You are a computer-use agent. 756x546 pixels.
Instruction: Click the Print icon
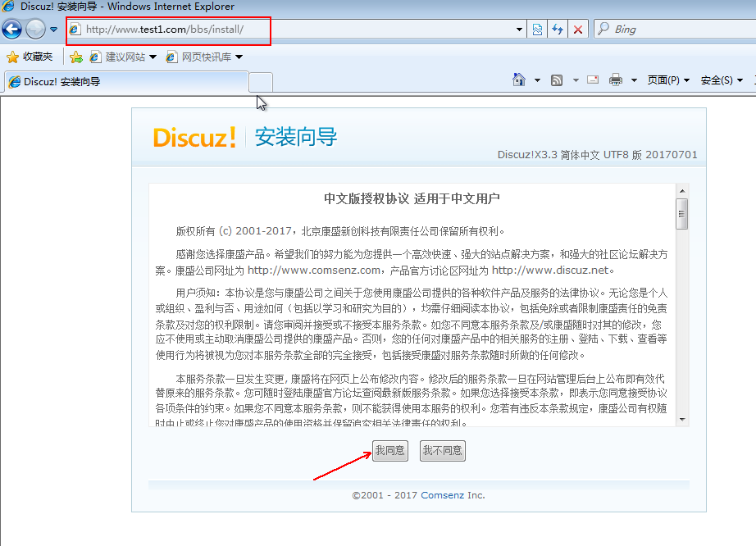(x=616, y=80)
